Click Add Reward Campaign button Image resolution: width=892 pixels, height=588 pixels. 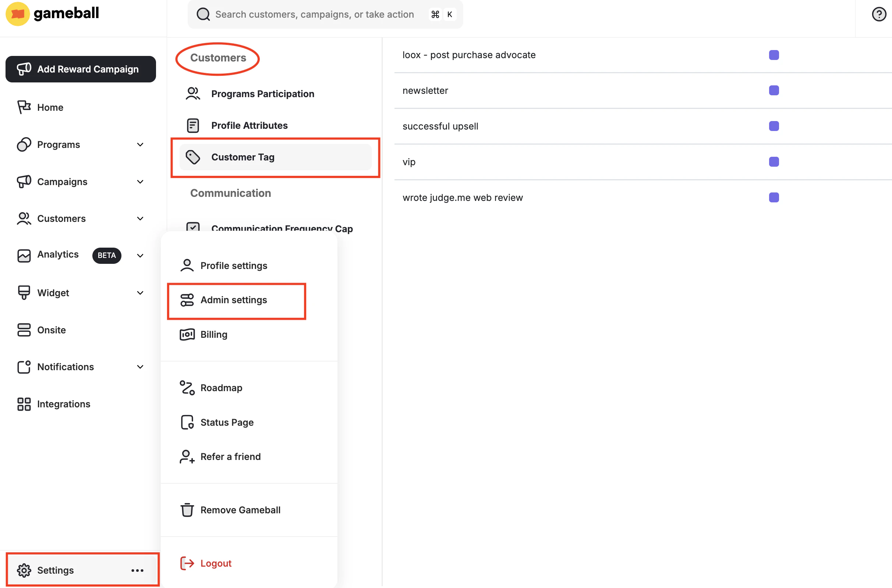point(81,69)
